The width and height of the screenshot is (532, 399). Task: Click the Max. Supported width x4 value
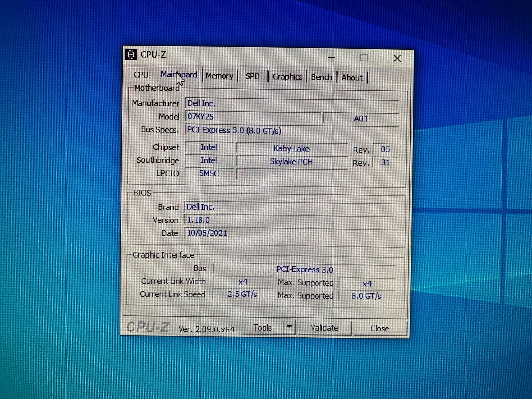(367, 284)
